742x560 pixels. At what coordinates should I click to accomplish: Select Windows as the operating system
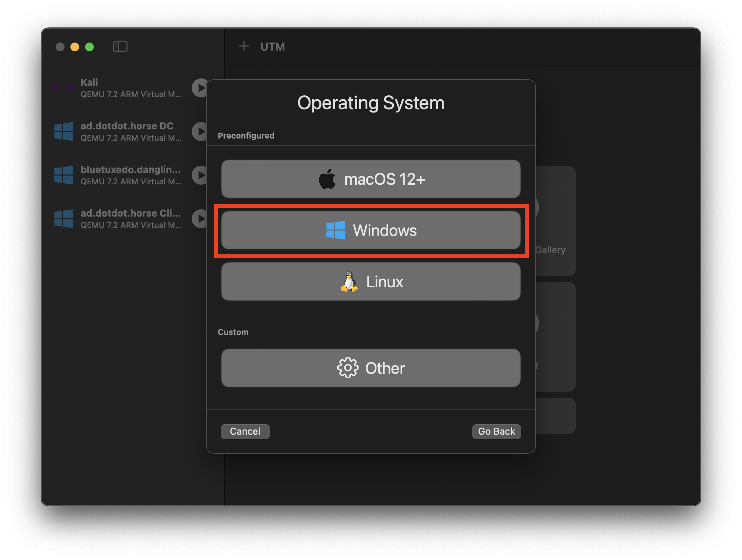(371, 230)
